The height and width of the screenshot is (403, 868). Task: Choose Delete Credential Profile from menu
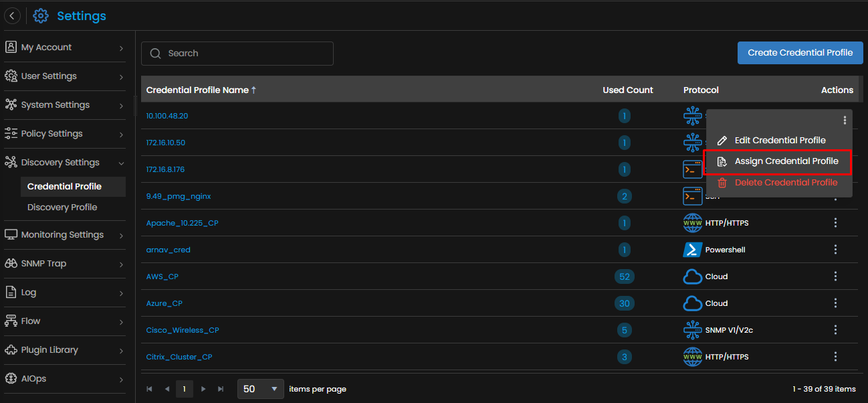[778, 183]
